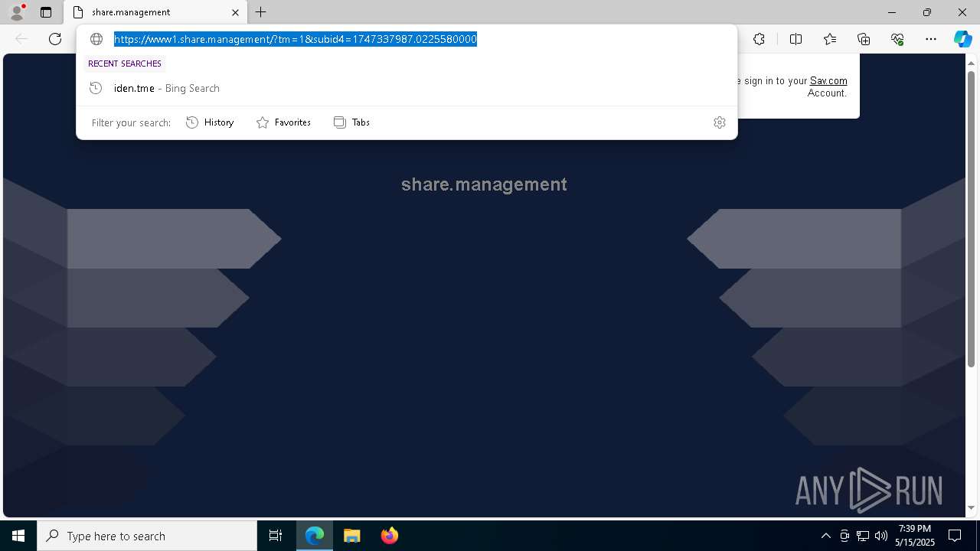Open Browser essentials heart icon
The height and width of the screenshot is (551, 980).
click(897, 39)
